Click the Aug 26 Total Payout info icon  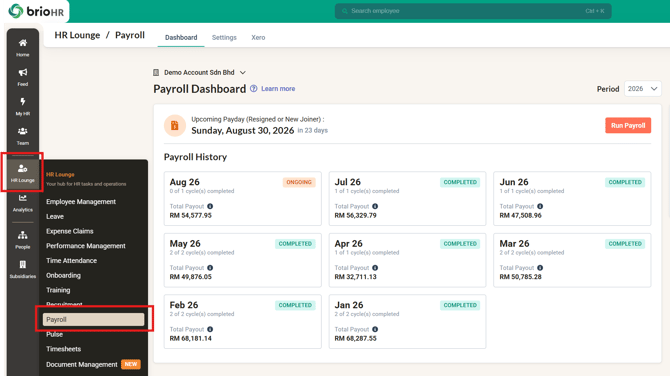(x=210, y=206)
